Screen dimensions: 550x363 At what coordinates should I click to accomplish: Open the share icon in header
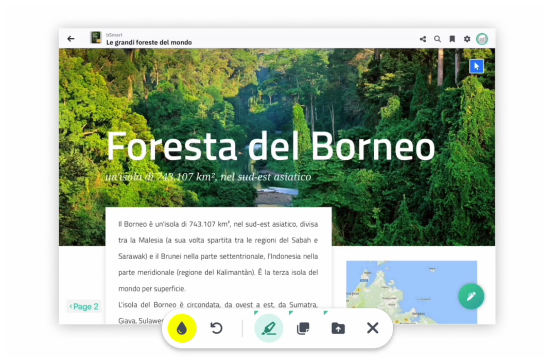click(x=423, y=39)
